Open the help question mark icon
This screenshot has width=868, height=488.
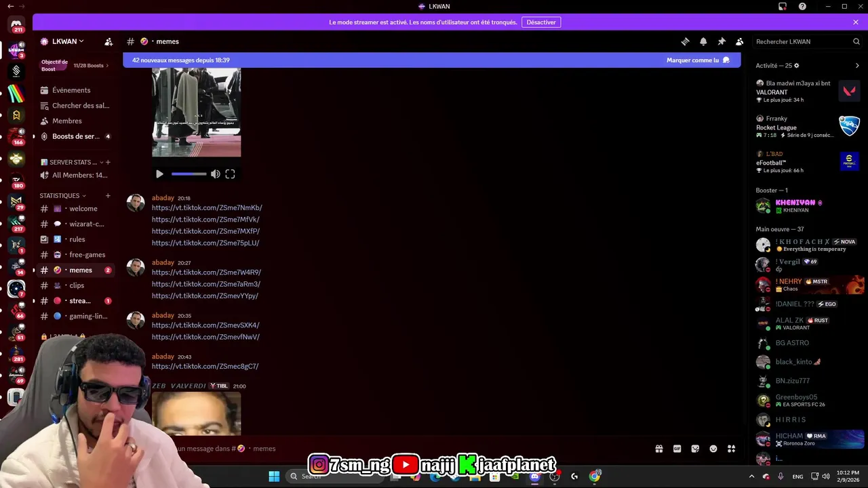tap(802, 6)
